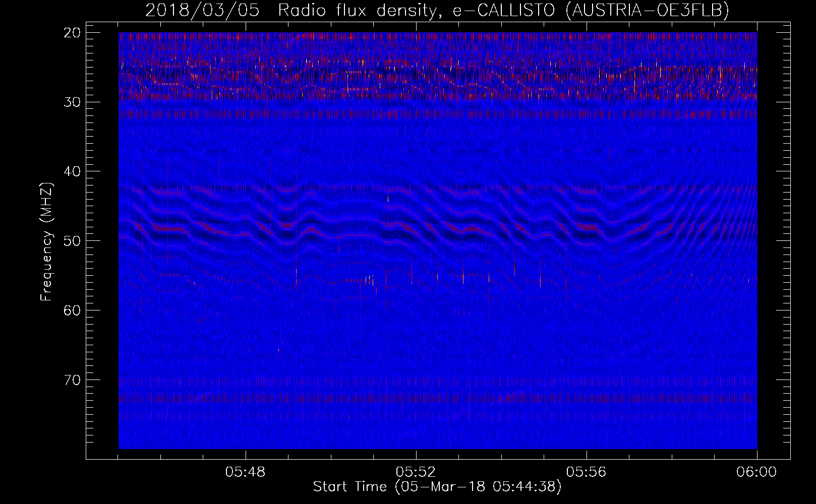Viewport: 816px width, 504px height.
Task: Click the 05:48 time tick label
Action: click(246, 472)
